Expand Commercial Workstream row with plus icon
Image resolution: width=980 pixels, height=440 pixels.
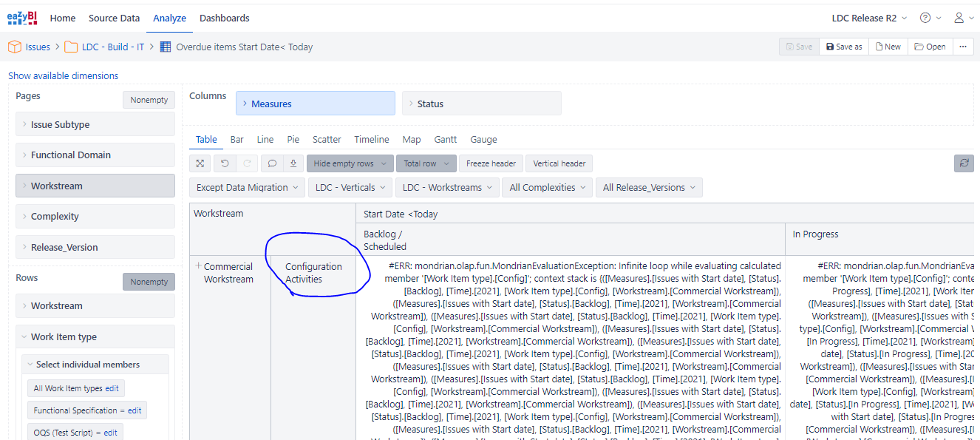point(198,265)
